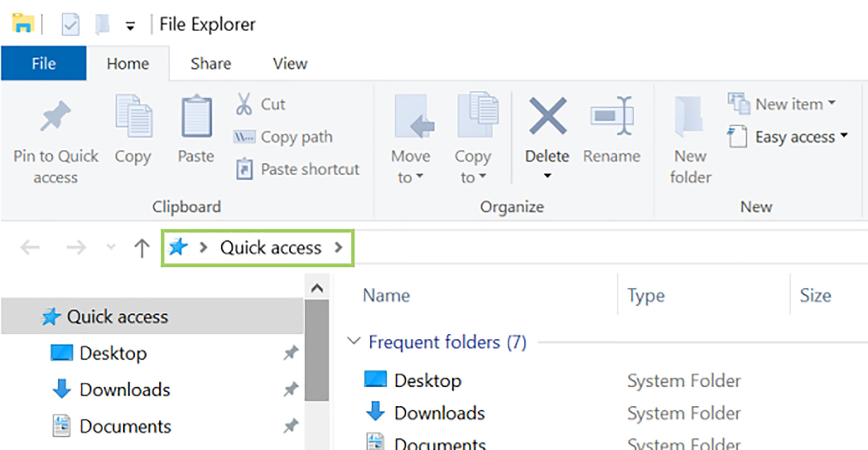Screen dimensions: 868x450
Task: Click the Paste clipboard icon
Action: [196, 115]
